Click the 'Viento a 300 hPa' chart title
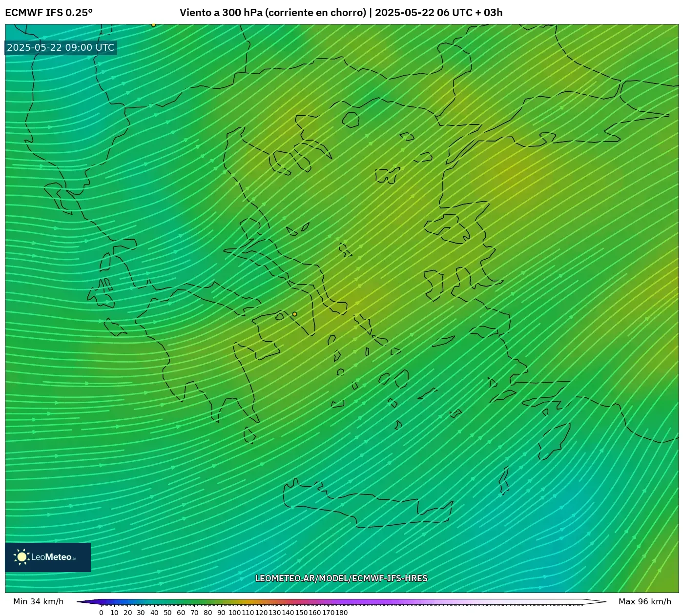This screenshot has width=683, height=616. coord(341,13)
